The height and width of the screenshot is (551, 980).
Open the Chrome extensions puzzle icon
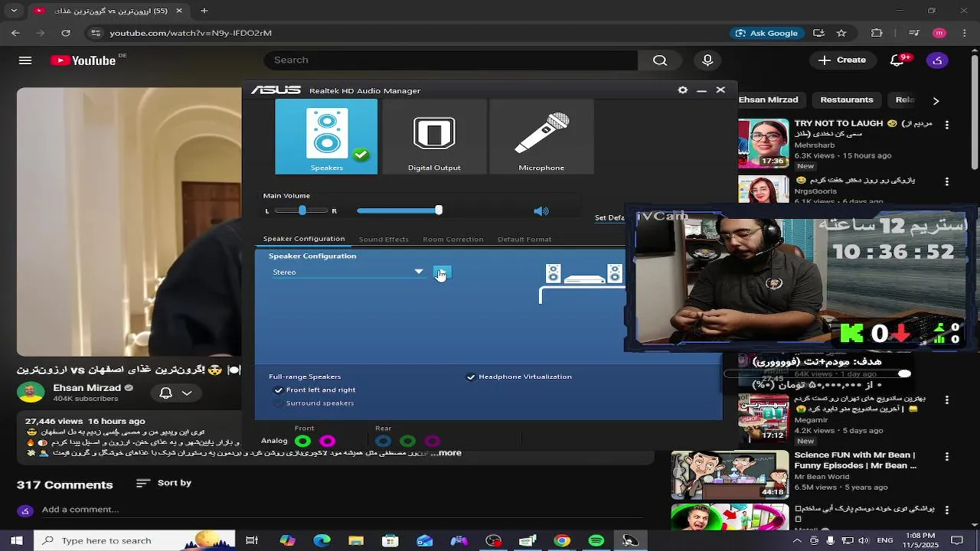coord(877,33)
